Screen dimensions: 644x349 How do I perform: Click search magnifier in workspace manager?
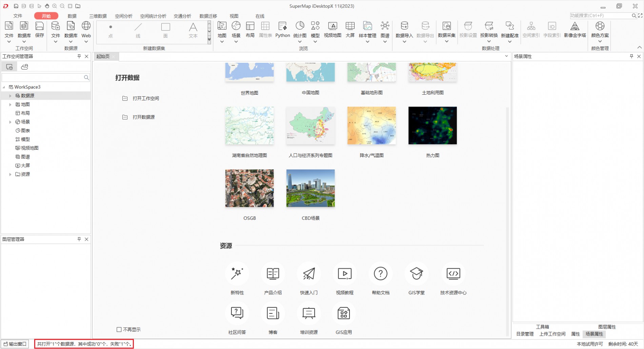(86, 78)
